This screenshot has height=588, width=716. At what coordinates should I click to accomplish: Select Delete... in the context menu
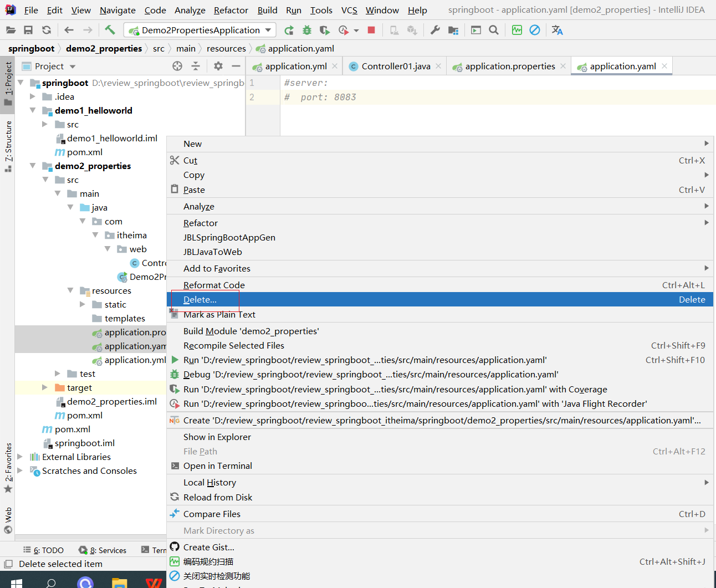(x=200, y=299)
